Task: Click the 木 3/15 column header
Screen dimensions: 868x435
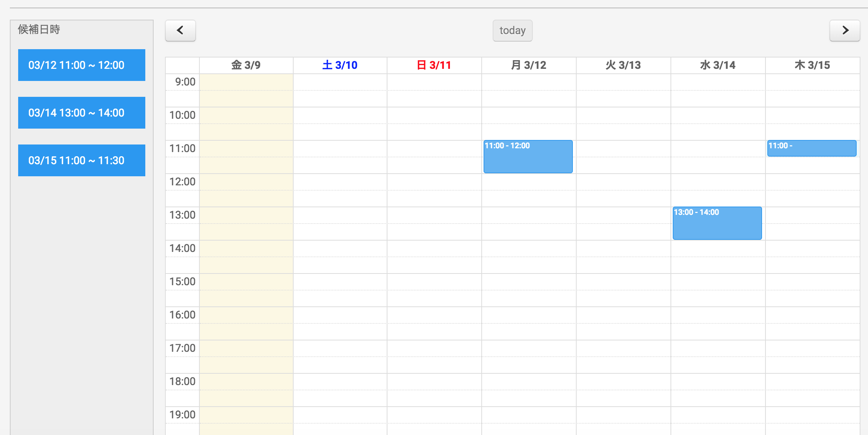Action: point(812,65)
